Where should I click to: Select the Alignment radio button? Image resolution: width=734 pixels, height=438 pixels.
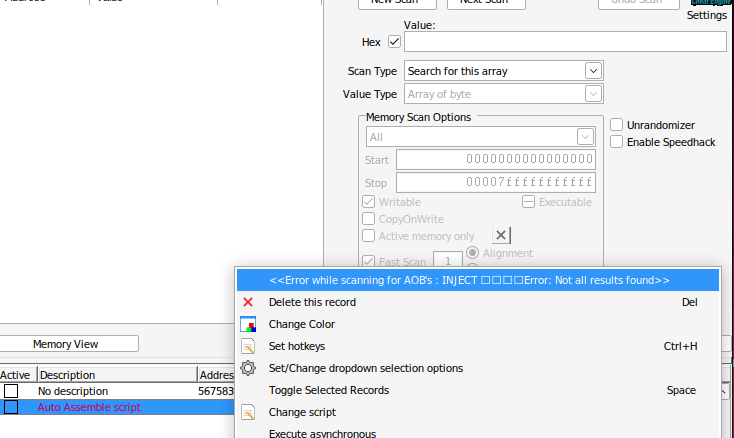click(x=472, y=253)
